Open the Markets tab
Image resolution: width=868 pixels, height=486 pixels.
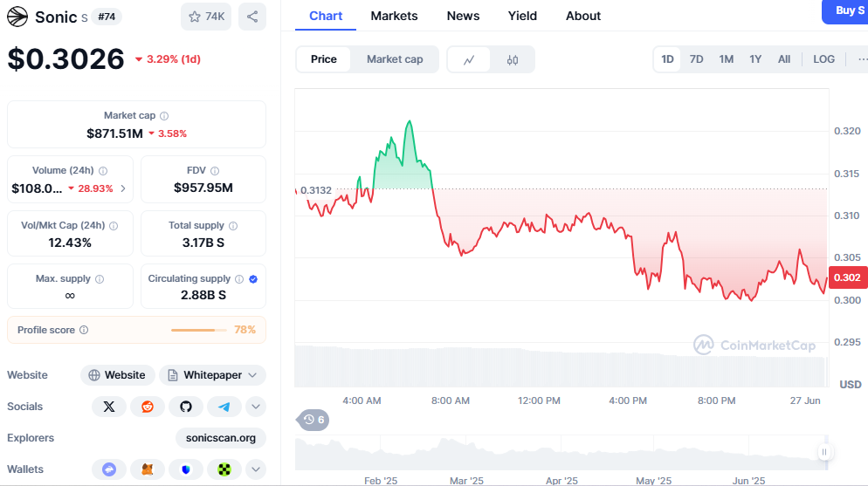(394, 16)
